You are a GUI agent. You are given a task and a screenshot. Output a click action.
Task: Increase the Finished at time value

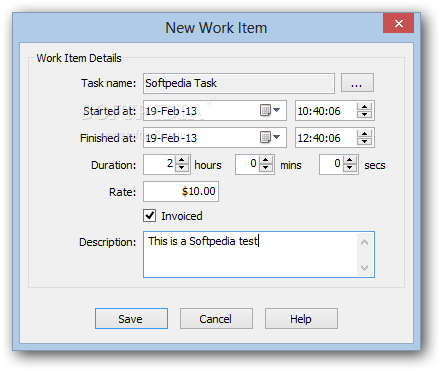click(x=364, y=134)
